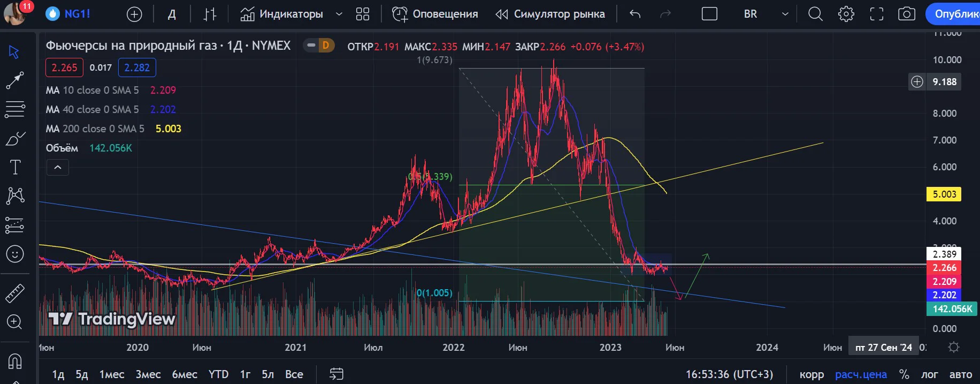Open the BR layout dropdown arrow

point(785,14)
